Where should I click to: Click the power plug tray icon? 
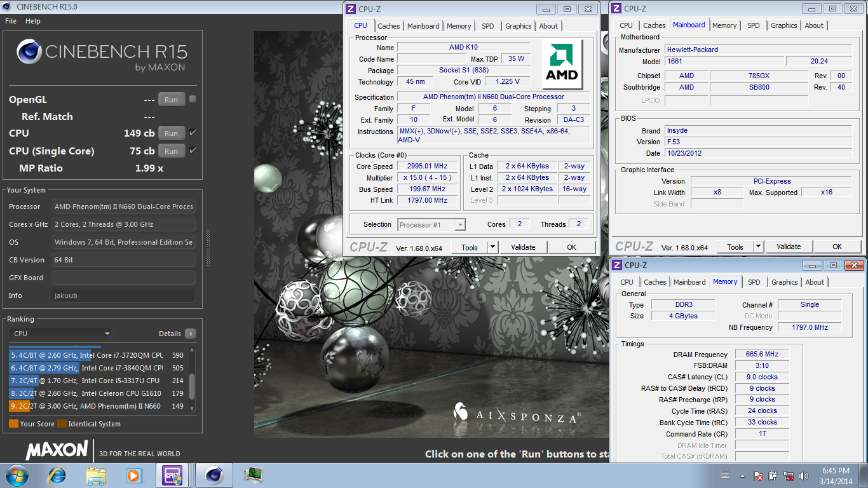[x=773, y=476]
